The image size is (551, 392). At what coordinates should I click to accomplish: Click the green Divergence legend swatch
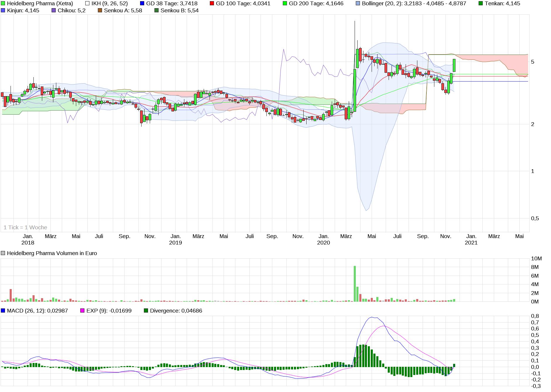click(146, 310)
